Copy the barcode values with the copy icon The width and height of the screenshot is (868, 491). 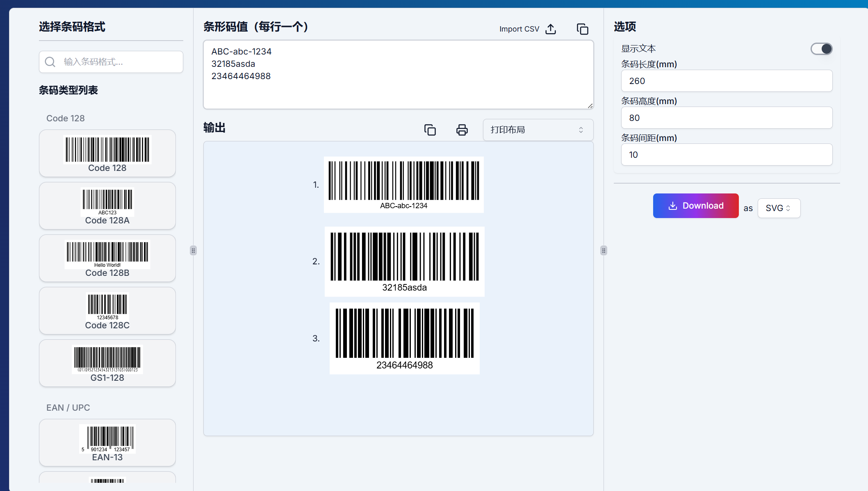tap(582, 29)
